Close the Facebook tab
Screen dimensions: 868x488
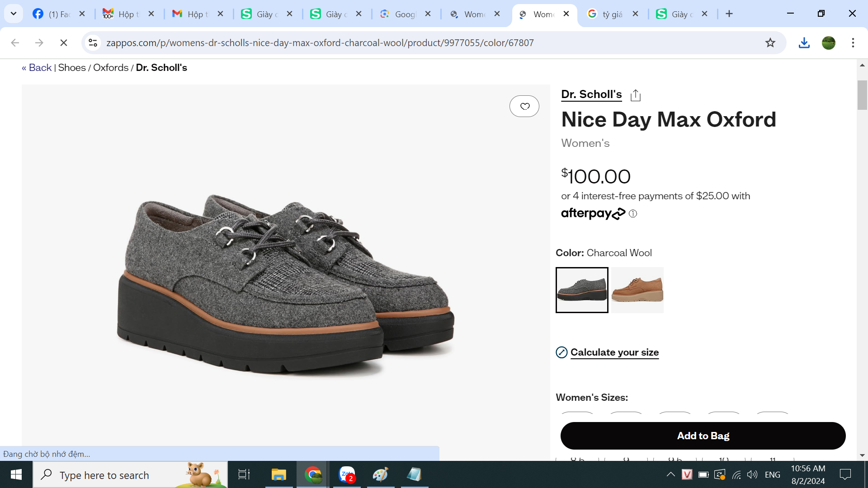pyautogui.click(x=82, y=14)
